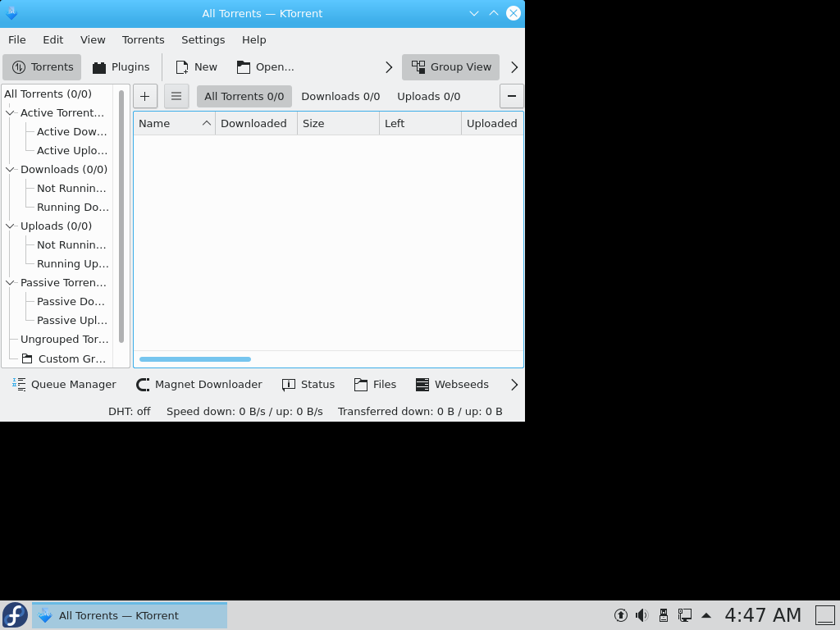This screenshot has height=630, width=840.
Task: Add a new tab with plus button
Action: pos(144,97)
